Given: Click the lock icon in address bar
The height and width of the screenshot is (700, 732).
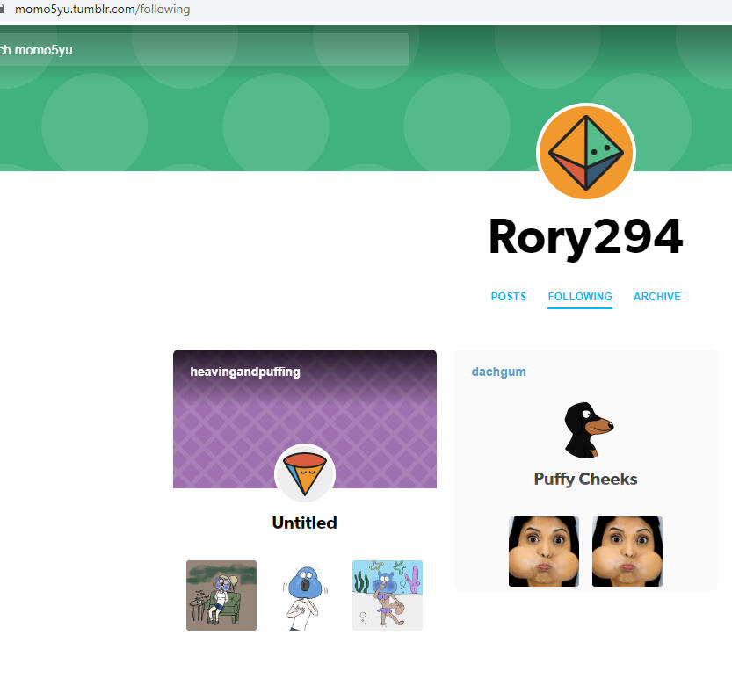Looking at the screenshot, I should (2, 10).
